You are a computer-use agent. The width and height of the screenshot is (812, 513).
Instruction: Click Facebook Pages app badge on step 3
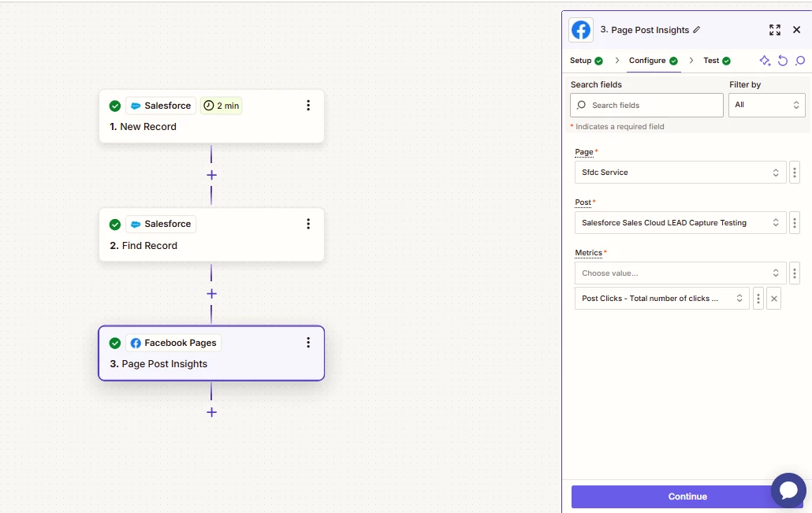click(x=173, y=343)
